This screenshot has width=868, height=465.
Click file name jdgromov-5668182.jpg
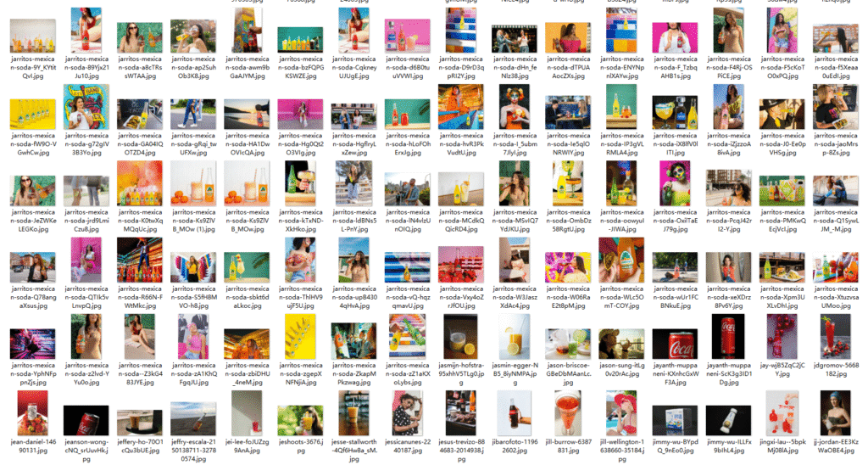click(x=836, y=370)
